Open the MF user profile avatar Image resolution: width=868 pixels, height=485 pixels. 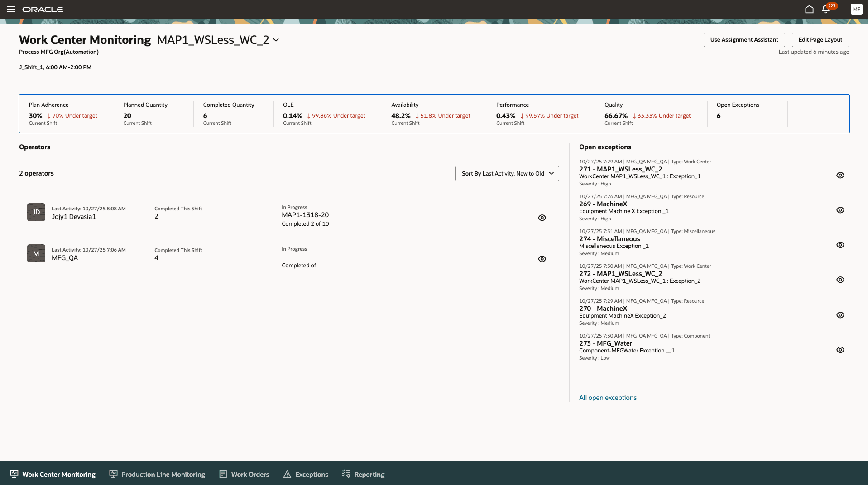856,9
